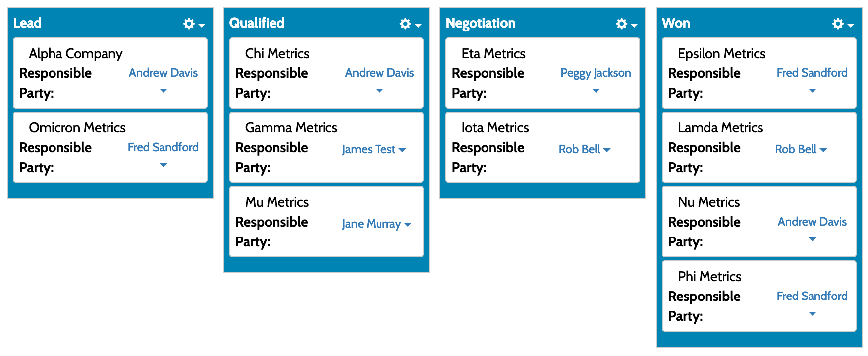Open the Won column gear menu
868x356 pixels.
(x=843, y=24)
